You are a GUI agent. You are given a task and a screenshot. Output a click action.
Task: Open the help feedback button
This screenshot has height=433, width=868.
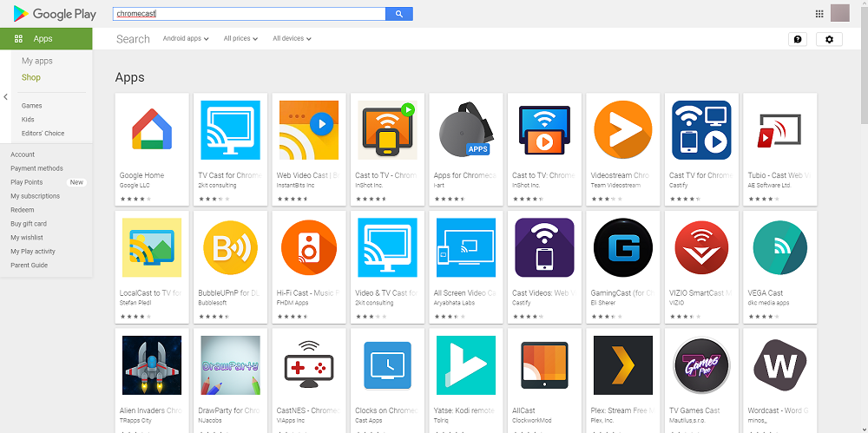pyautogui.click(x=798, y=39)
